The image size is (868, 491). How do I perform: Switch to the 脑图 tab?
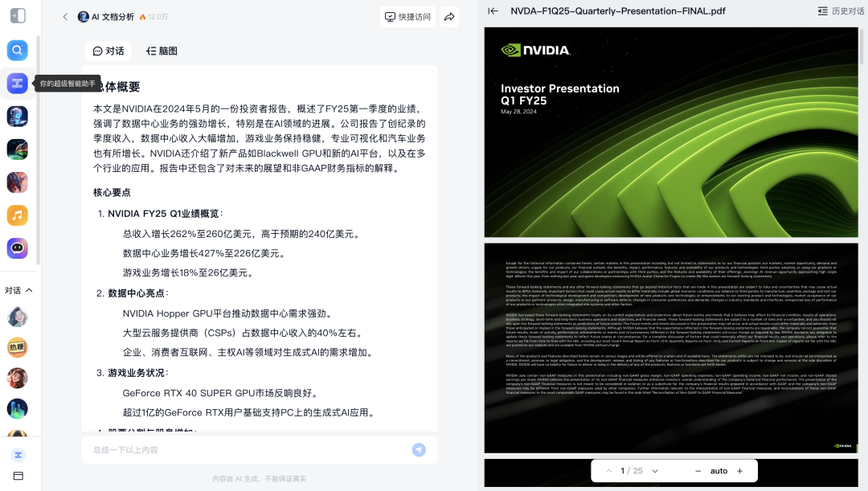(160, 51)
